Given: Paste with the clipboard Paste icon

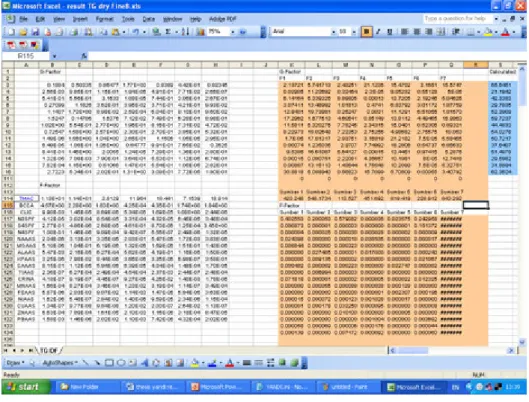Looking at the screenshot, I should coord(115,32).
